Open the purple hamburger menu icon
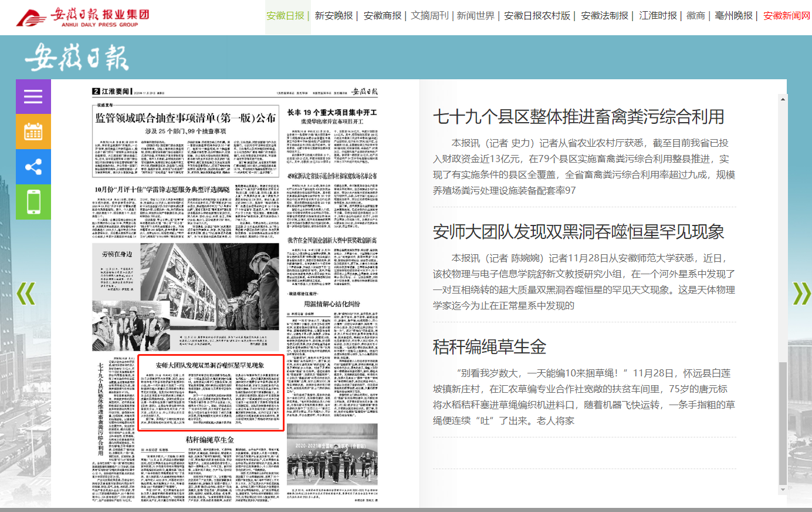Viewport: 812px width, 512px height. tap(33, 96)
